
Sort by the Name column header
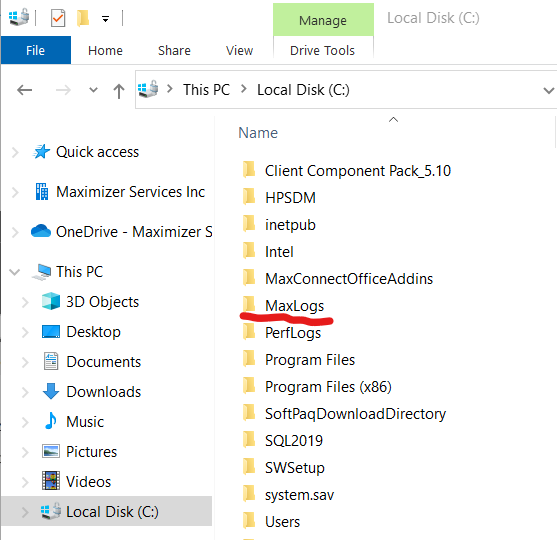point(258,133)
